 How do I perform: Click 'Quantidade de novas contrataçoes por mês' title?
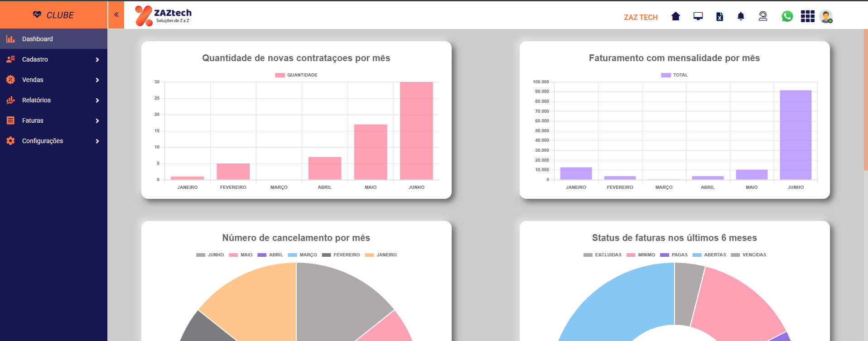(x=296, y=58)
